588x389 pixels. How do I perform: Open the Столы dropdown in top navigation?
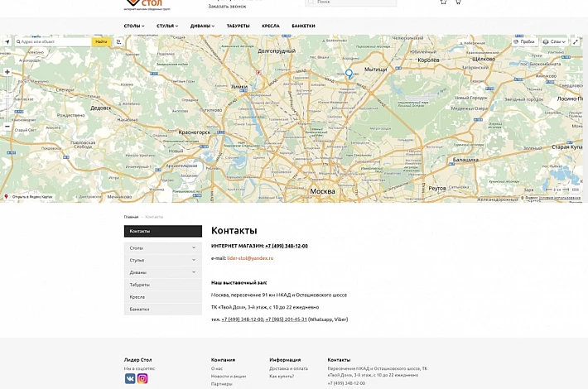point(134,26)
